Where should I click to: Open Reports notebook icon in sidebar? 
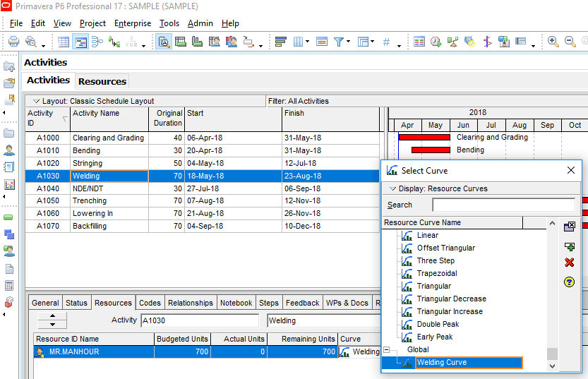9,167
